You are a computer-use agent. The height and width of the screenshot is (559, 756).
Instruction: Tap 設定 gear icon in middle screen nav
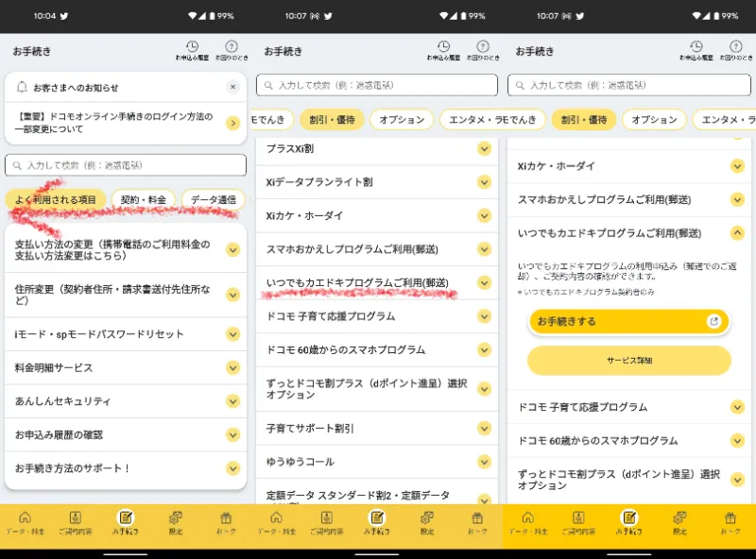(x=427, y=523)
